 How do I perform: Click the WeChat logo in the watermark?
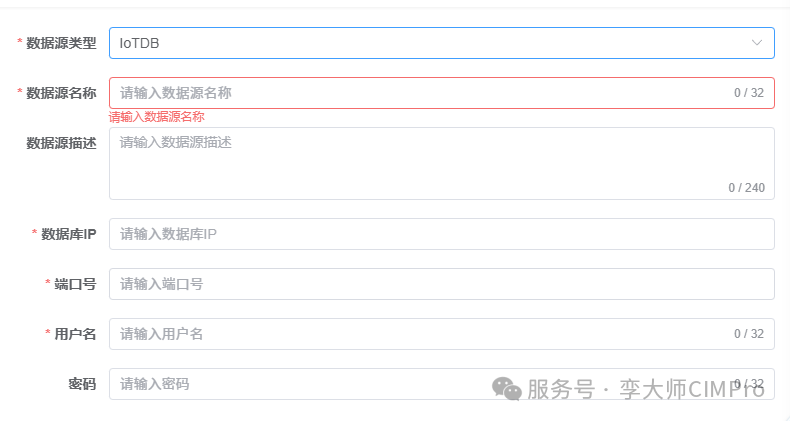pos(506,388)
